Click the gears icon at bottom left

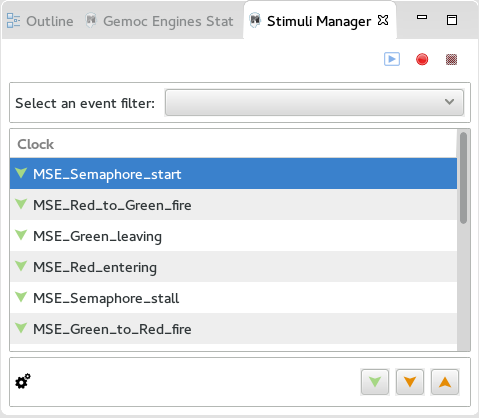(23, 381)
